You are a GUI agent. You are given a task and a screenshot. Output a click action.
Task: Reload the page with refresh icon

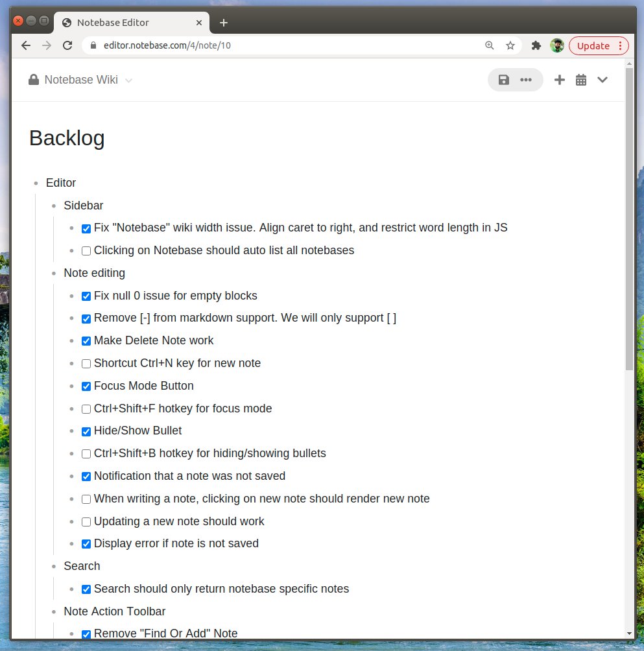coord(67,45)
